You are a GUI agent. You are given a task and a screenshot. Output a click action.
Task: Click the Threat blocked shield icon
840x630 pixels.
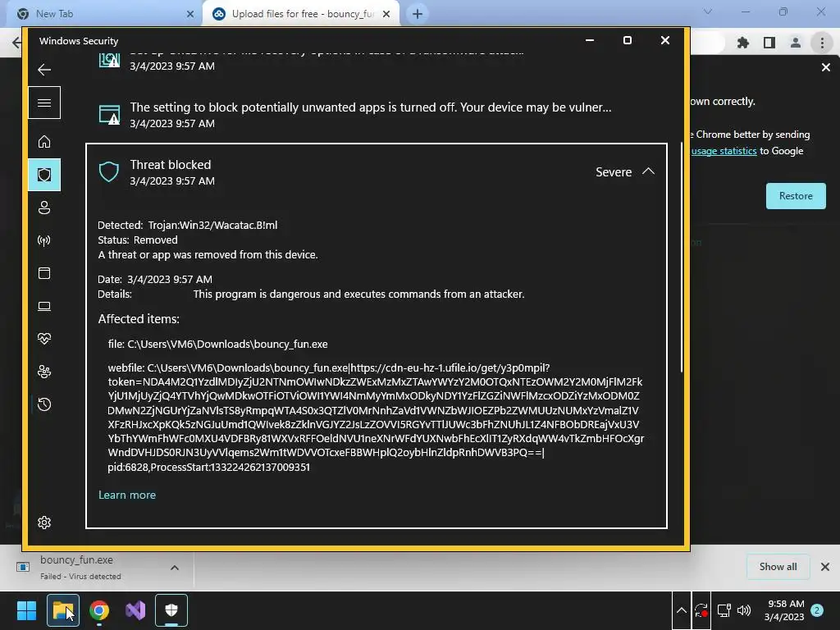click(109, 172)
